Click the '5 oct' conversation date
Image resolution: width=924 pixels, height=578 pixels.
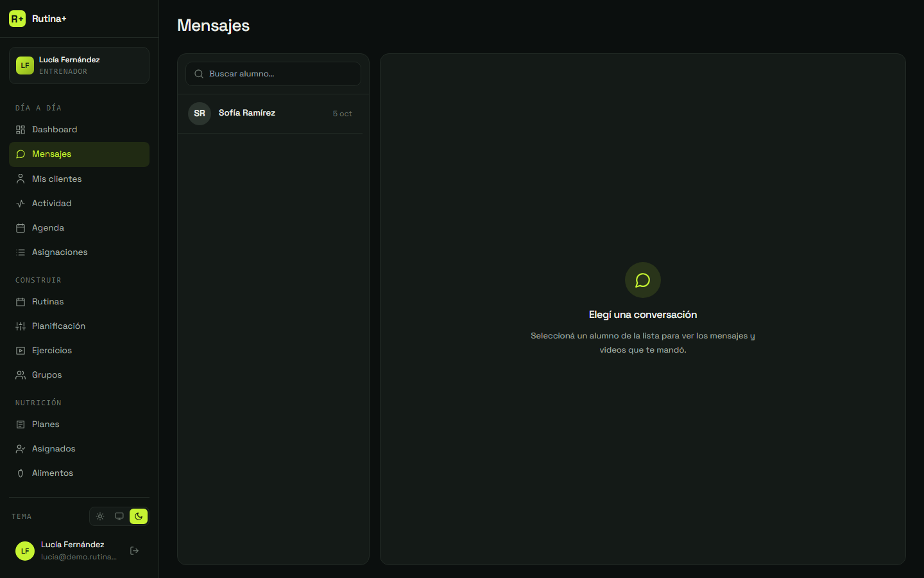click(x=342, y=114)
